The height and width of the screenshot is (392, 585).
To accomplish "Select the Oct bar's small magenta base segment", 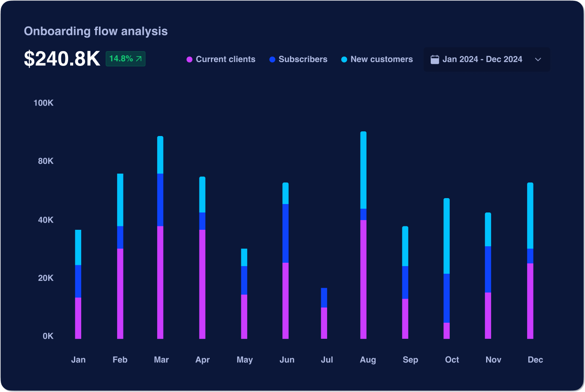I will [446, 331].
